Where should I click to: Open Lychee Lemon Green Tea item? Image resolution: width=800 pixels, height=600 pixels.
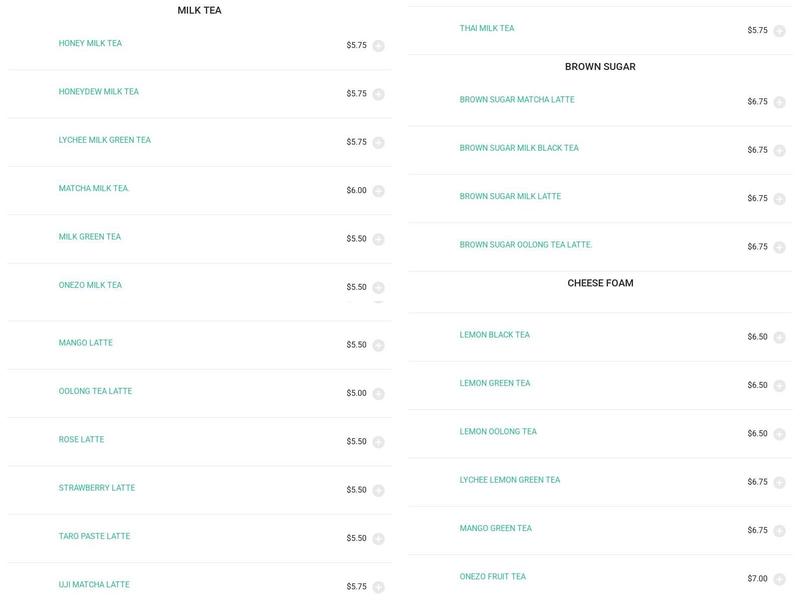pos(510,481)
